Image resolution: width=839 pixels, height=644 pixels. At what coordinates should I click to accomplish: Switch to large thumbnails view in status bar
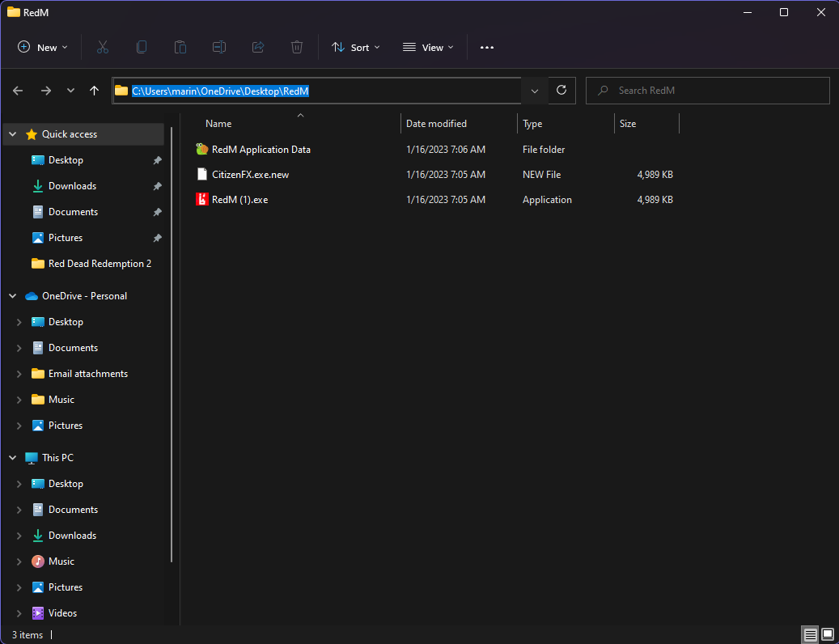pos(828,633)
